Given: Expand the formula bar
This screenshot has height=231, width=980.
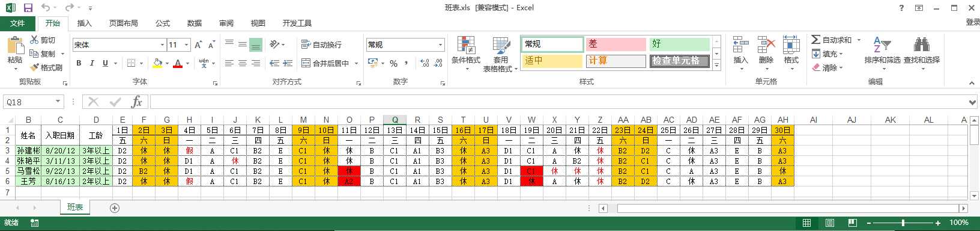Looking at the screenshot, I should coord(973,102).
